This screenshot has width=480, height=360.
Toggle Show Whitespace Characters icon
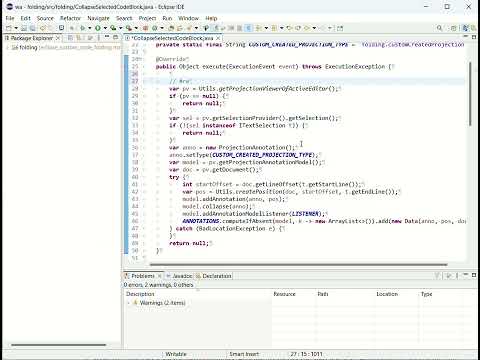[248, 28]
